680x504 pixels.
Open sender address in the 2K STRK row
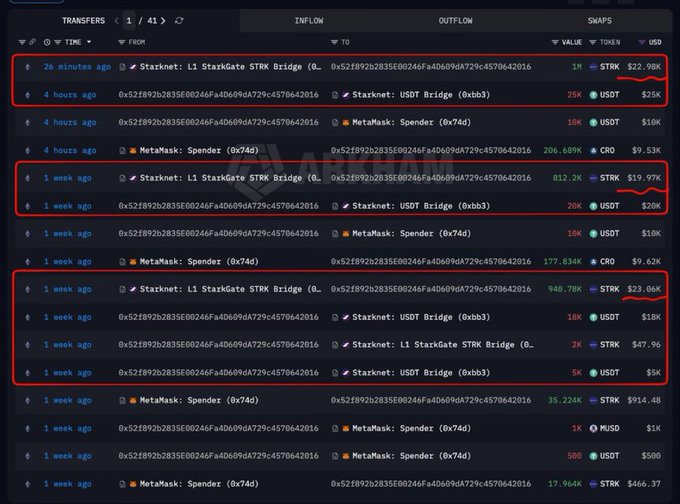218,345
